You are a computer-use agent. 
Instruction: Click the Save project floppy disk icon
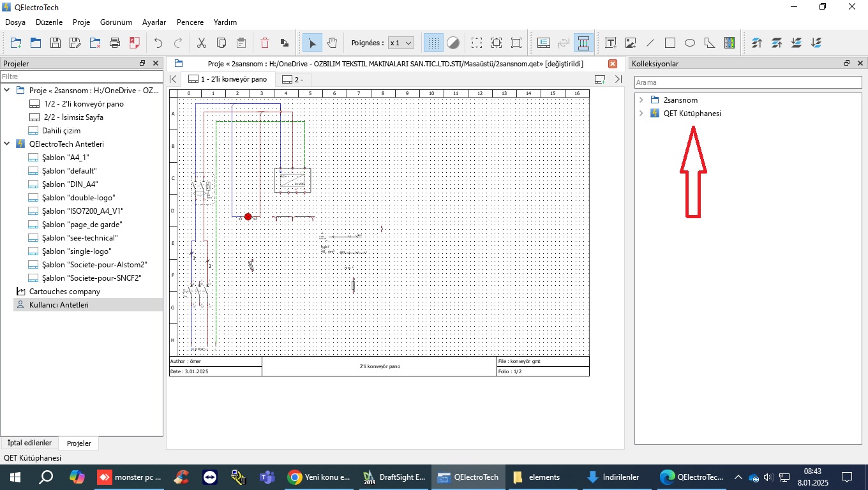[56, 43]
